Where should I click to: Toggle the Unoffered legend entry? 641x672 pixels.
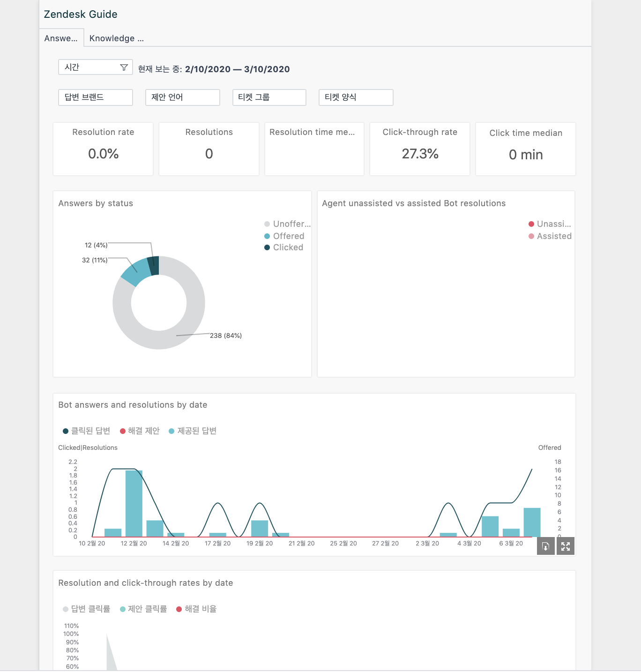click(287, 224)
